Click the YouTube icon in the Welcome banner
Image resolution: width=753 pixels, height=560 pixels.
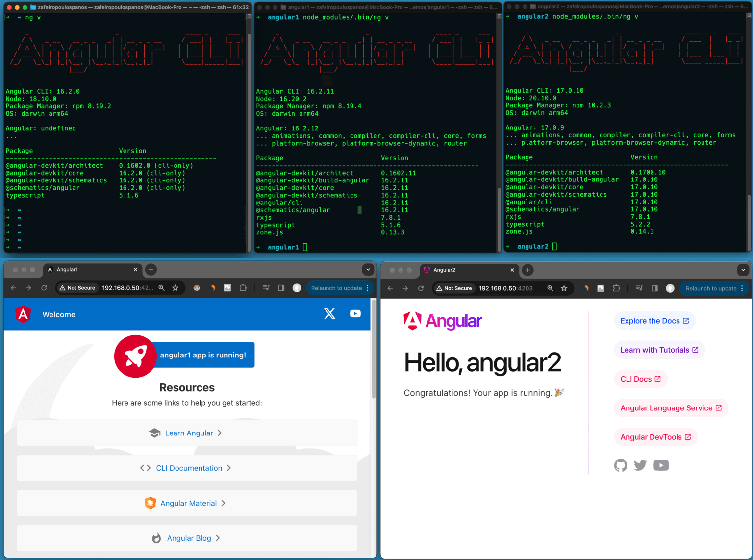355,314
